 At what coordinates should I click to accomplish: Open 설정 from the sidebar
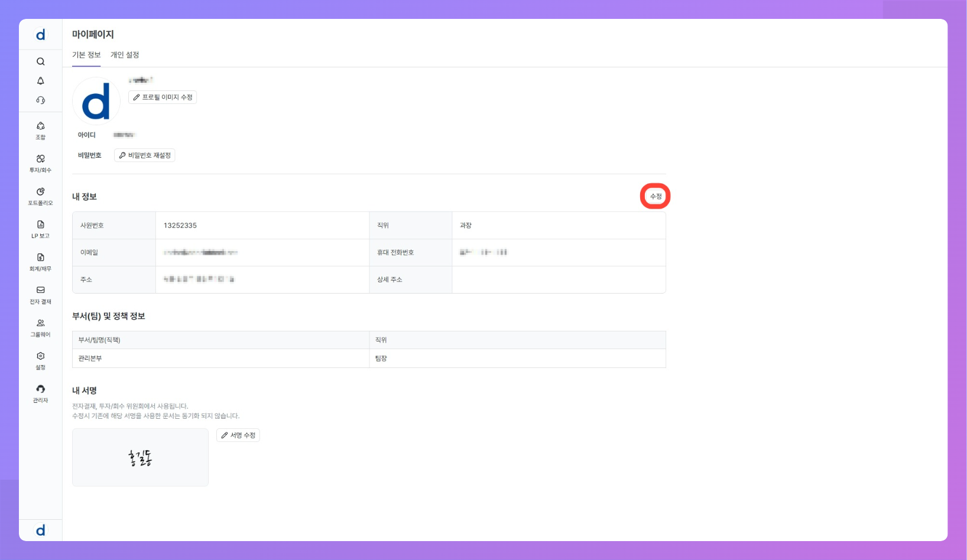pyautogui.click(x=40, y=360)
